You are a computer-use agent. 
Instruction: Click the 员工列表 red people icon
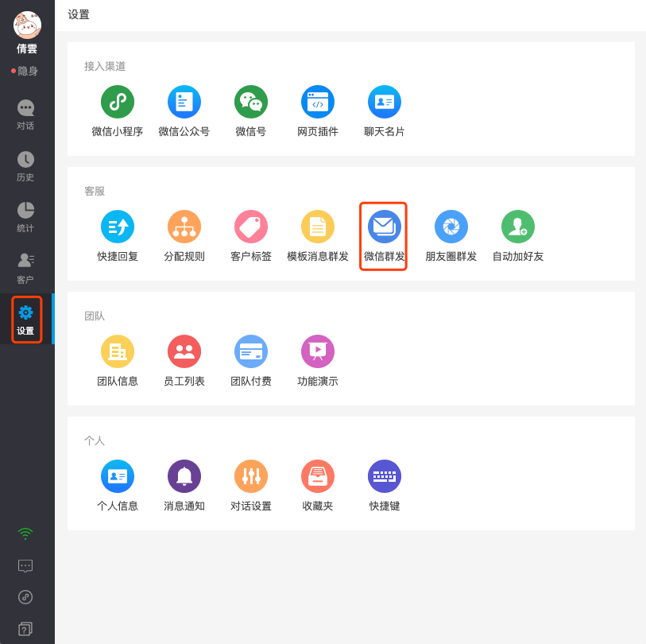coord(184,351)
